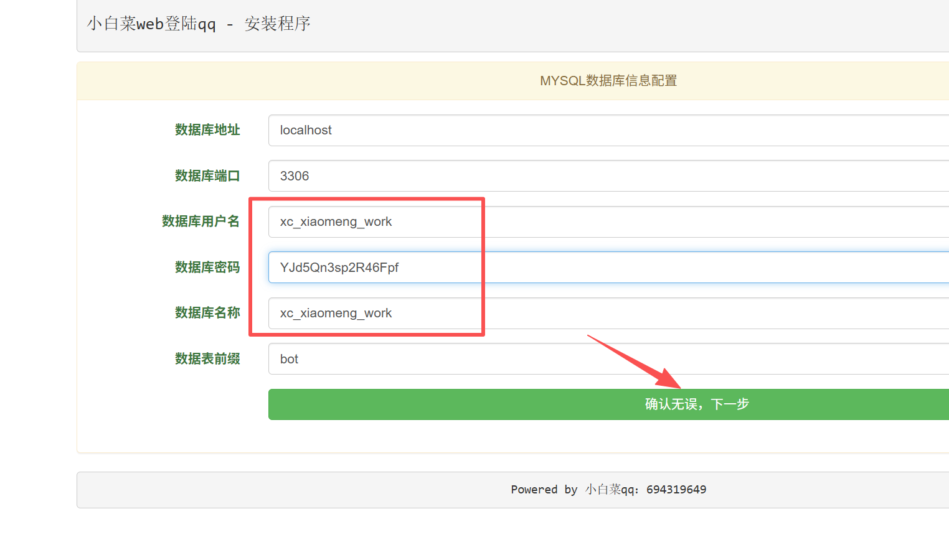
Task: Click the 数据库端口 label text
Action: (x=207, y=176)
